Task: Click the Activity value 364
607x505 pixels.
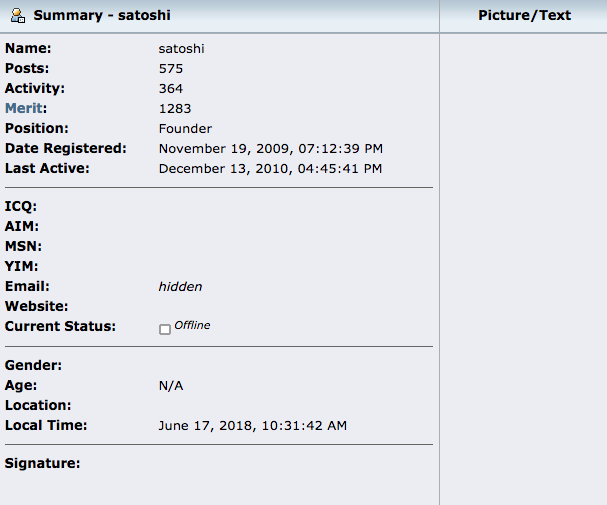Action: coord(170,89)
